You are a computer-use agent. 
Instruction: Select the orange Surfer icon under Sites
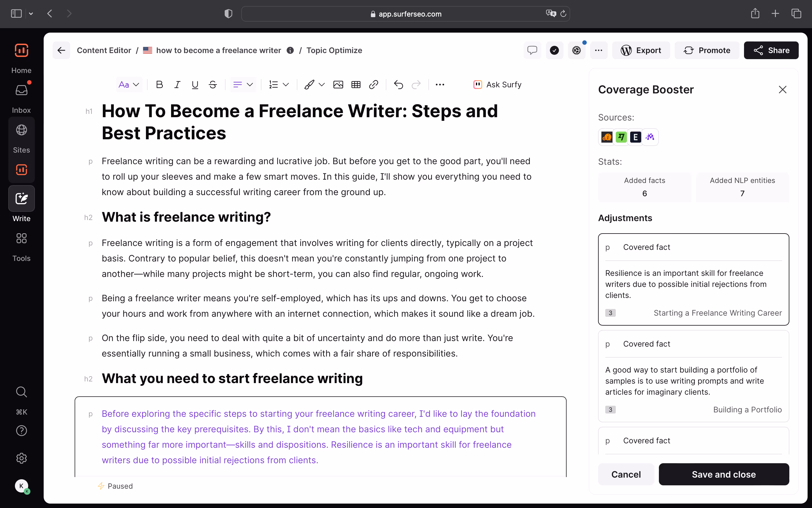(x=21, y=170)
